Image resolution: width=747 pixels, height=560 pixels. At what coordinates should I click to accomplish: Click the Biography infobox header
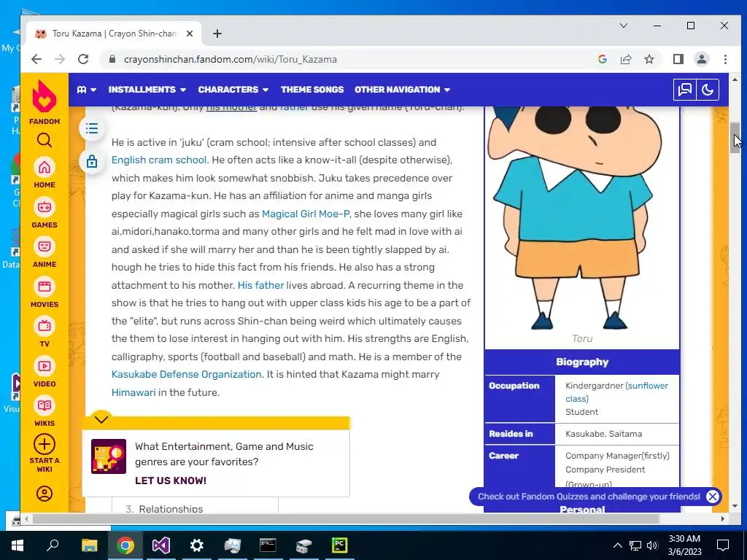pyautogui.click(x=581, y=362)
